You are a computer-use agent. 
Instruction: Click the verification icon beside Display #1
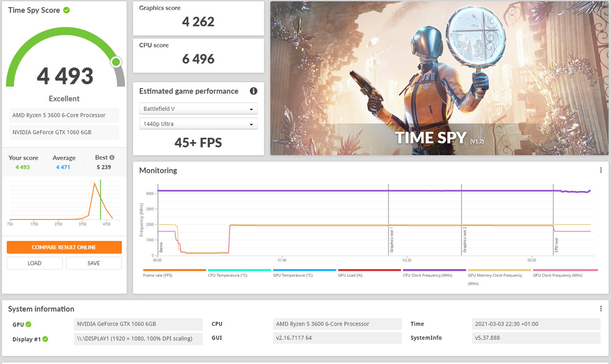click(45, 339)
